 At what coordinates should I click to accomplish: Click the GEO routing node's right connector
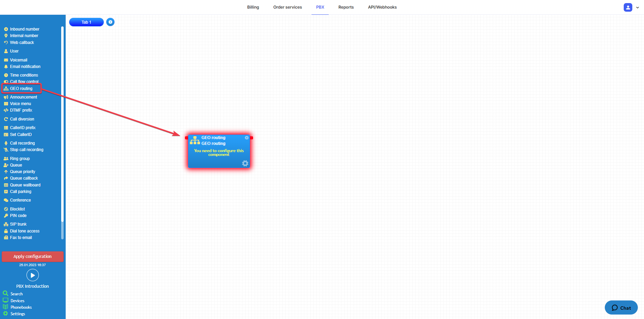[252, 138]
